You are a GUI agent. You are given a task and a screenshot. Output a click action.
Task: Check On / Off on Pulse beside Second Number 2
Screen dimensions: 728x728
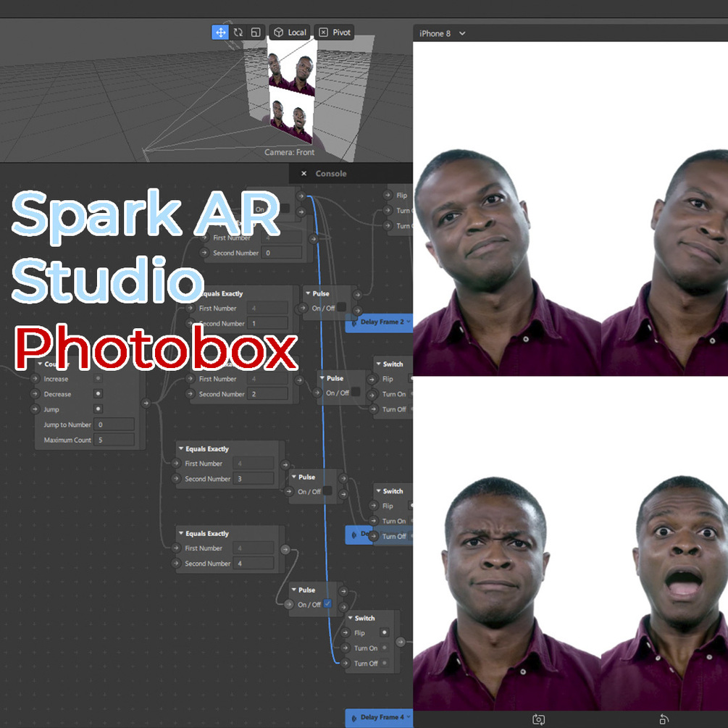[x=356, y=393]
